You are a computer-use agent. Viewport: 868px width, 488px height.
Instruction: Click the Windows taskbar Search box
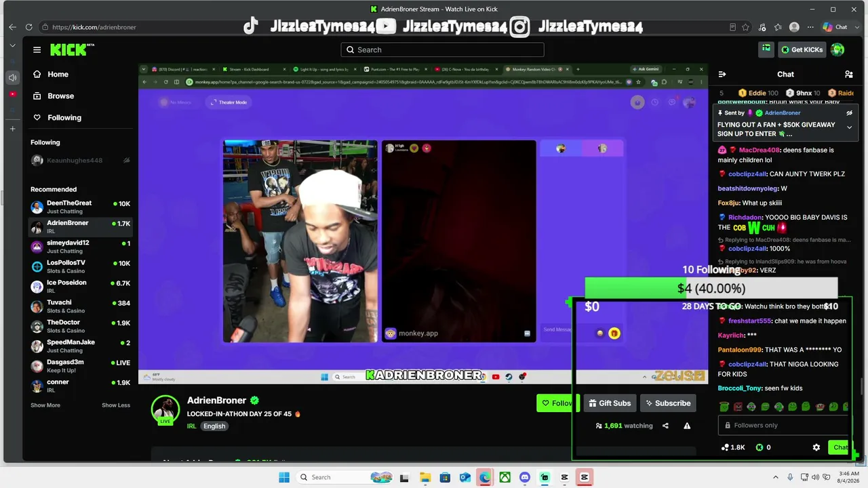tap(345, 477)
